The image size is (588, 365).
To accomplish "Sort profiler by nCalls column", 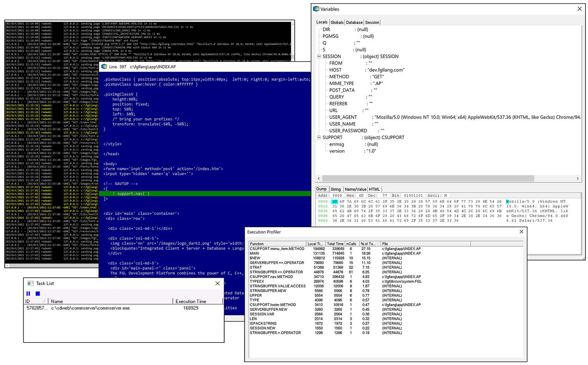I will [x=352, y=244].
